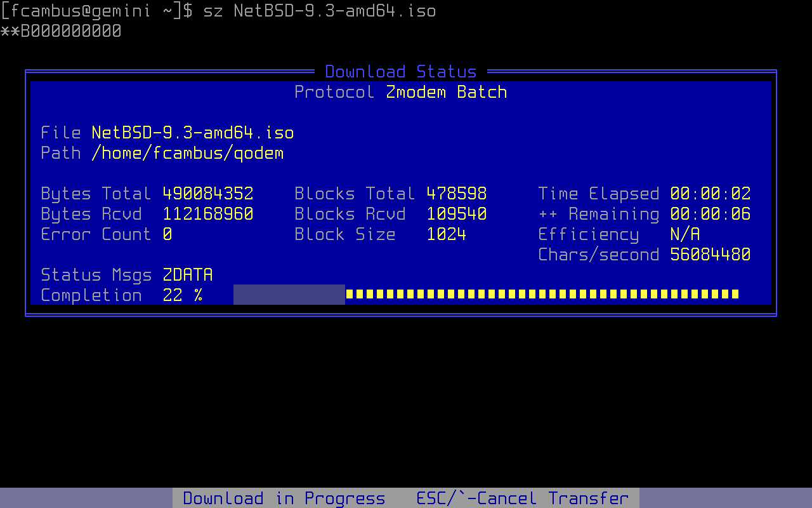Click the ZDATA status message
Screen dimensions: 812x508
tap(188, 275)
